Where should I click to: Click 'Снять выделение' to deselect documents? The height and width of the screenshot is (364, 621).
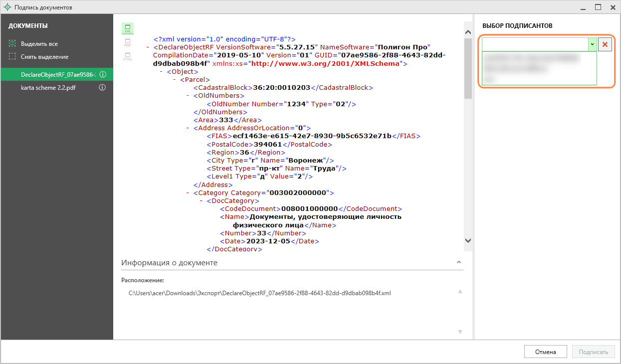coord(44,57)
